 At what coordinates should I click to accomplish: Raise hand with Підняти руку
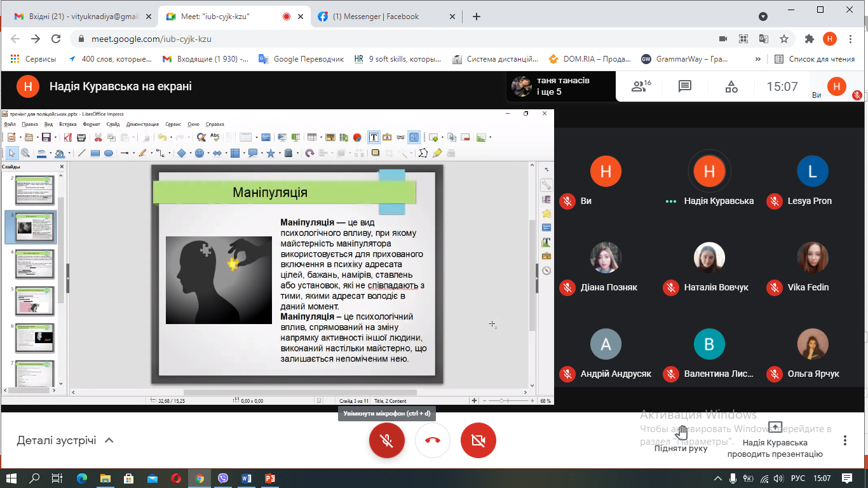(681, 438)
